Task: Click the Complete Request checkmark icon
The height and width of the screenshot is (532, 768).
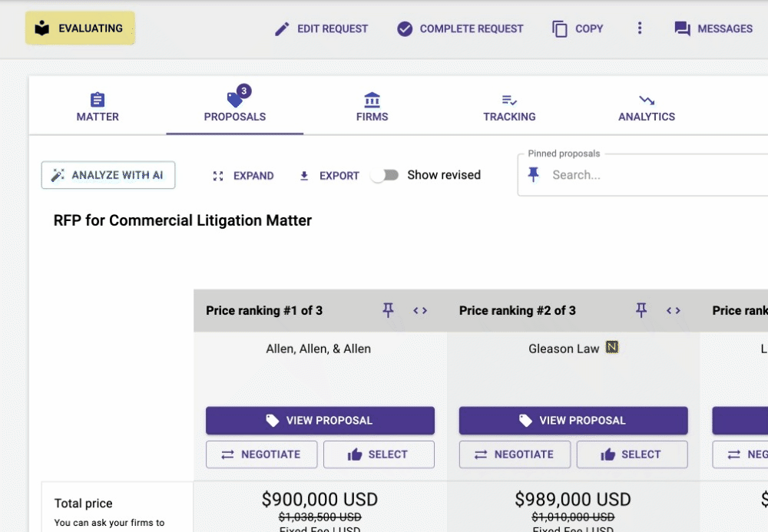Action: (x=405, y=29)
